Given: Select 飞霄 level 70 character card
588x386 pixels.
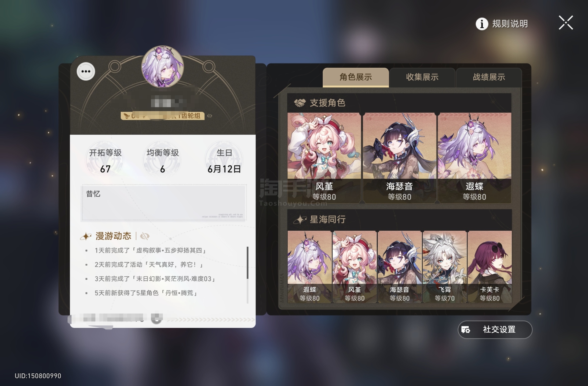Looking at the screenshot, I should click(444, 267).
